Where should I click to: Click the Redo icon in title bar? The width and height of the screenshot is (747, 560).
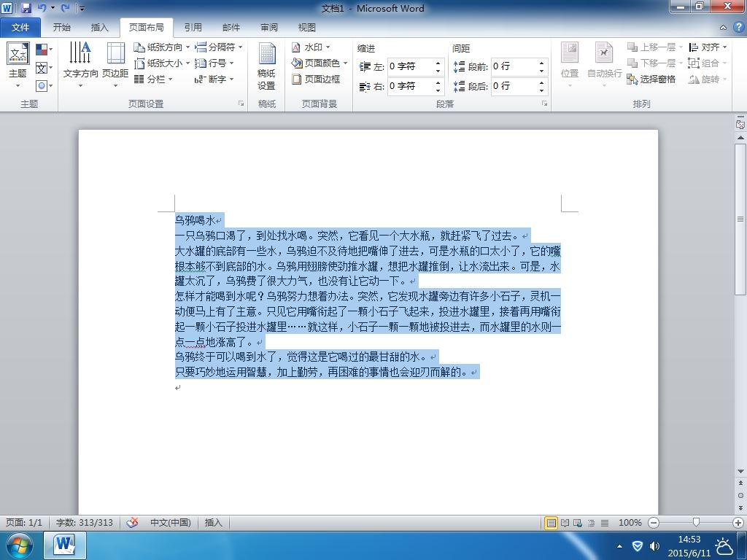click(65, 7)
